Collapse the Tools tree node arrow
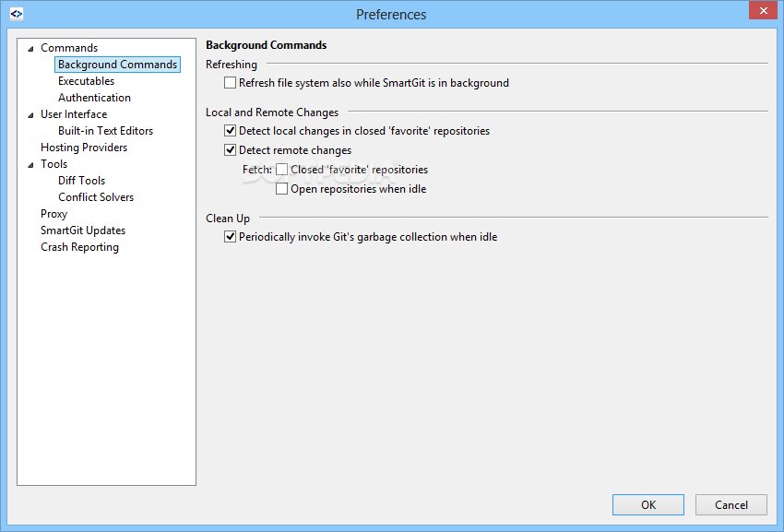This screenshot has height=532, width=784. (x=30, y=164)
